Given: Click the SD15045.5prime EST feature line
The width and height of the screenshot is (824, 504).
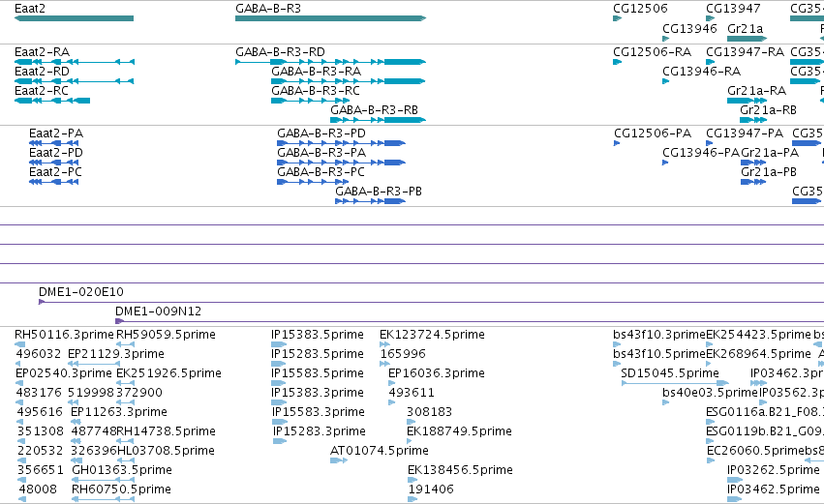Looking at the screenshot, I should coord(675,383).
